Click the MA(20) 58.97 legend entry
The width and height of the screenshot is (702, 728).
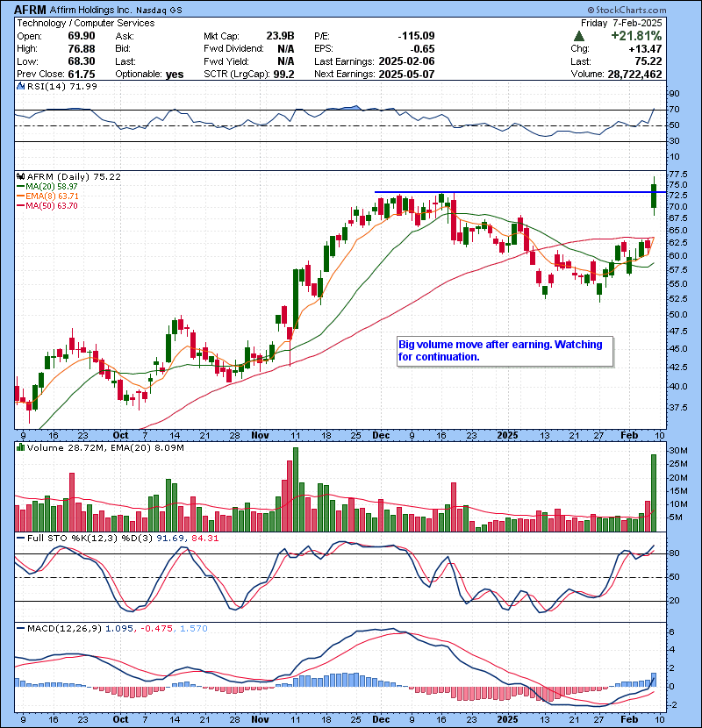47,187
